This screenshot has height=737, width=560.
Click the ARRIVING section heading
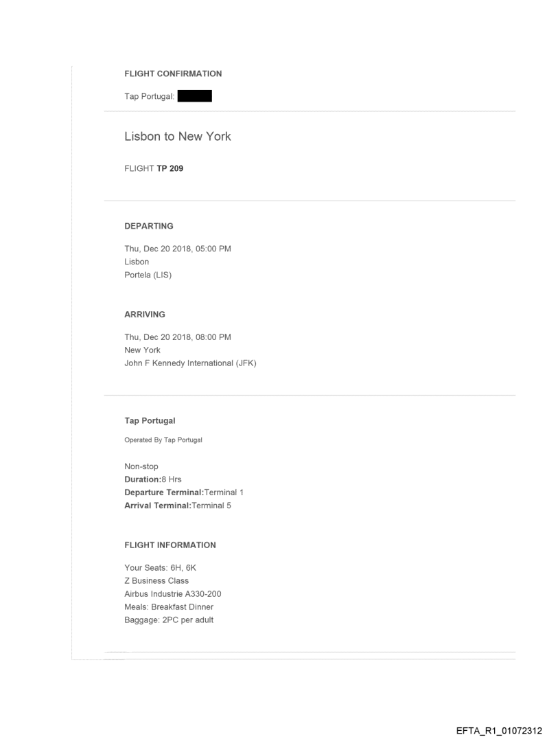click(145, 314)
